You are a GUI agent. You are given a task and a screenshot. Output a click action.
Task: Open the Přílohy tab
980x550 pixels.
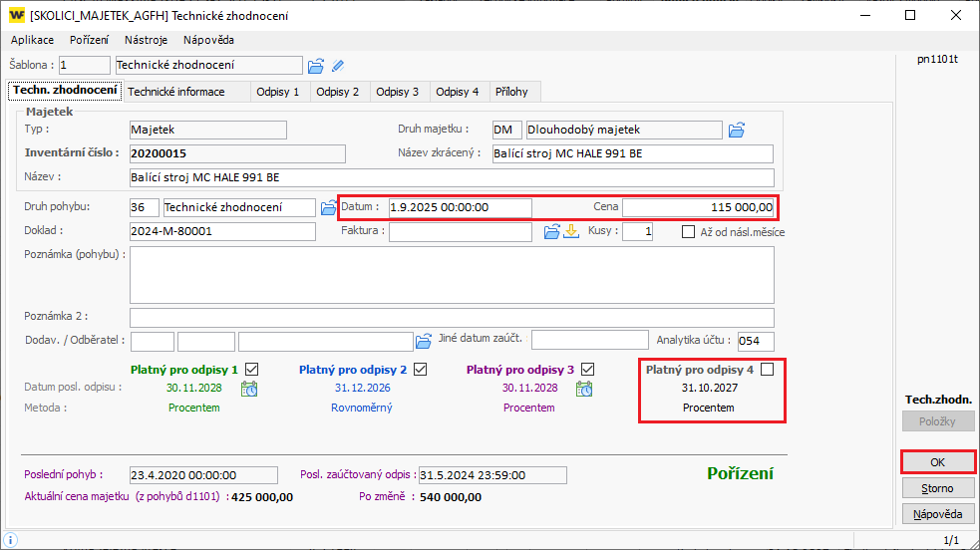tap(512, 92)
